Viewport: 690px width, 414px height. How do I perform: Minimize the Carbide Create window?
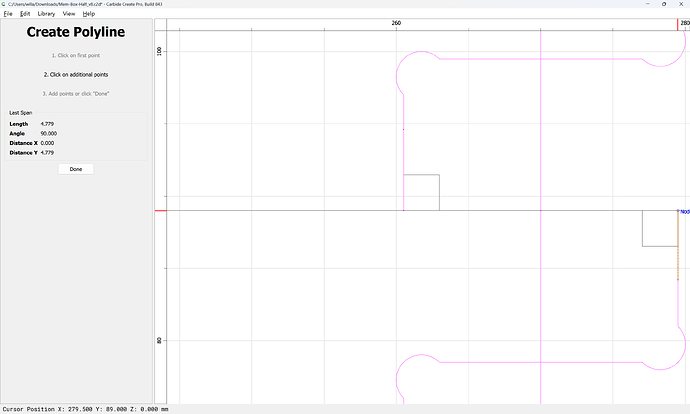(x=647, y=4)
